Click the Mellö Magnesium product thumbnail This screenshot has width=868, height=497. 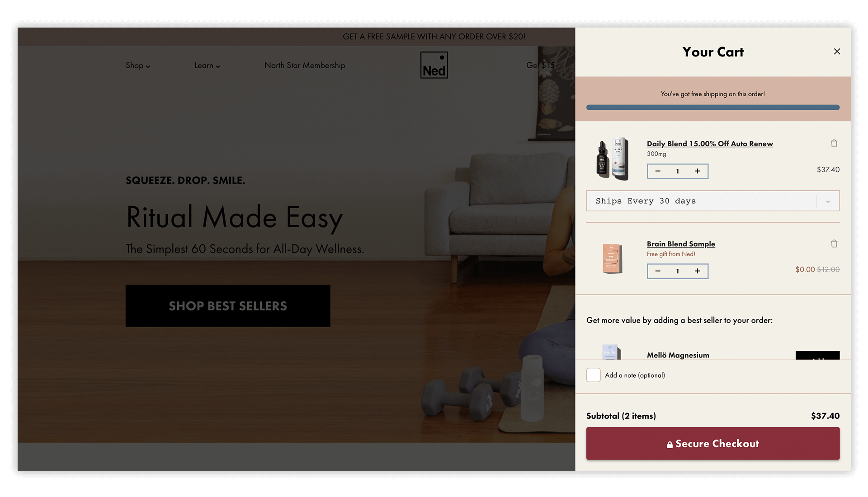coord(610,352)
